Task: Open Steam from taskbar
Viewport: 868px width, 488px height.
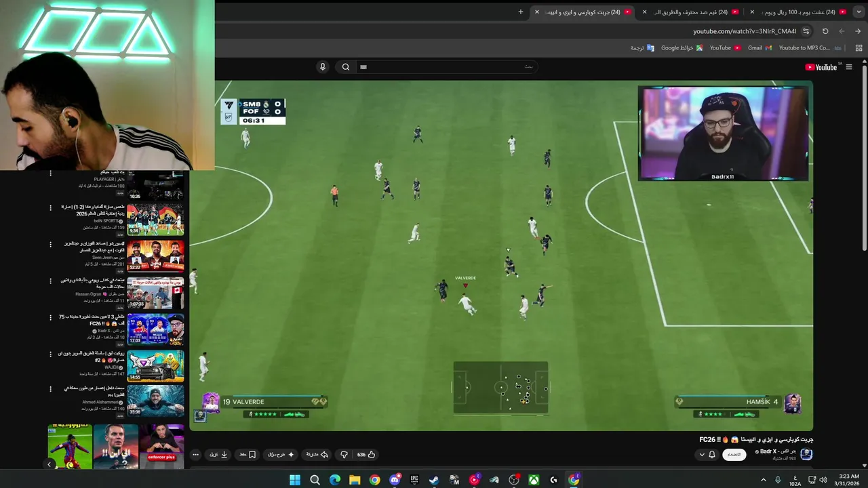Action: (434, 480)
